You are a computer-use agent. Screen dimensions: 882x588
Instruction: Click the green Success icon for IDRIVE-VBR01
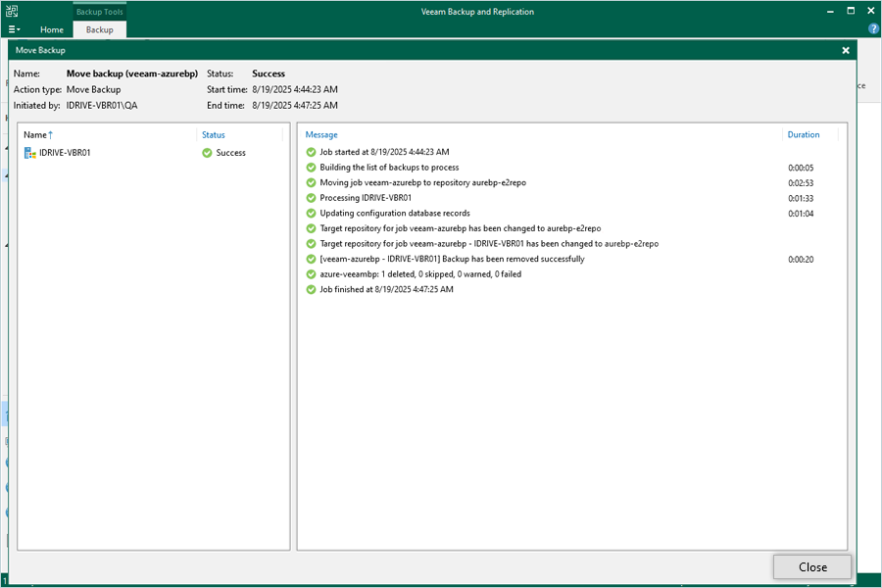coord(207,153)
